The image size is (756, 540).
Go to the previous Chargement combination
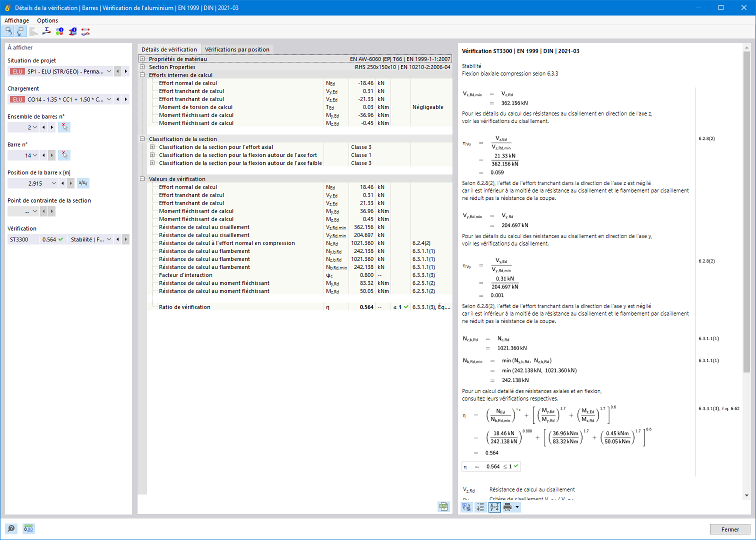[118, 99]
